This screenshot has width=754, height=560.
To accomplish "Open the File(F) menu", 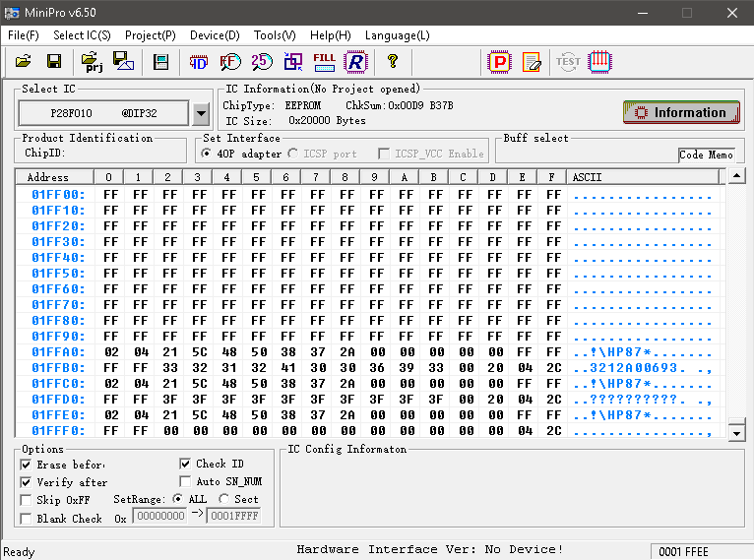I will coord(24,35).
